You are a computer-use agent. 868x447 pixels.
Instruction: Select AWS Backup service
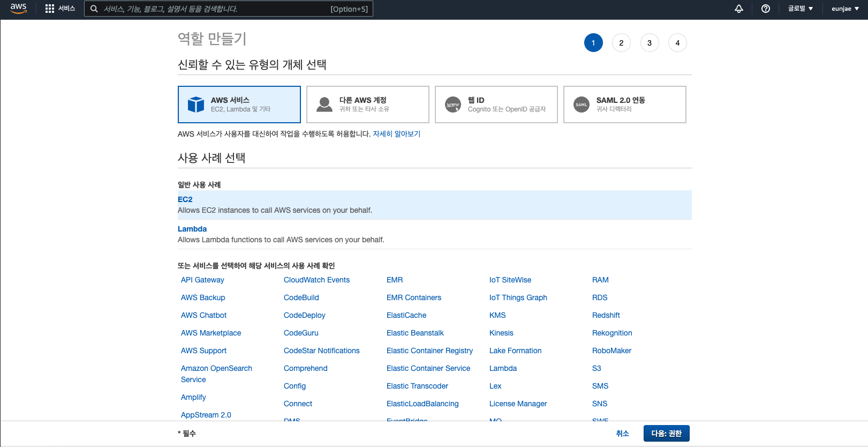point(203,297)
